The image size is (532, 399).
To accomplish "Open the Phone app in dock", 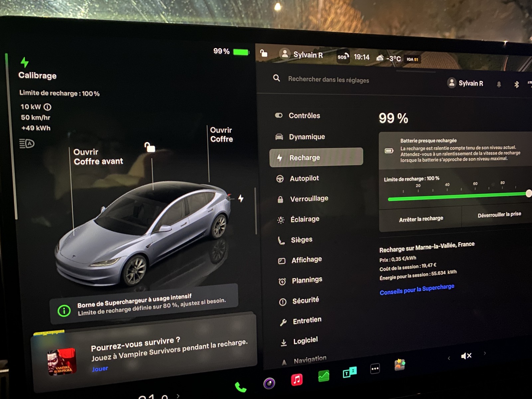I will (x=241, y=387).
